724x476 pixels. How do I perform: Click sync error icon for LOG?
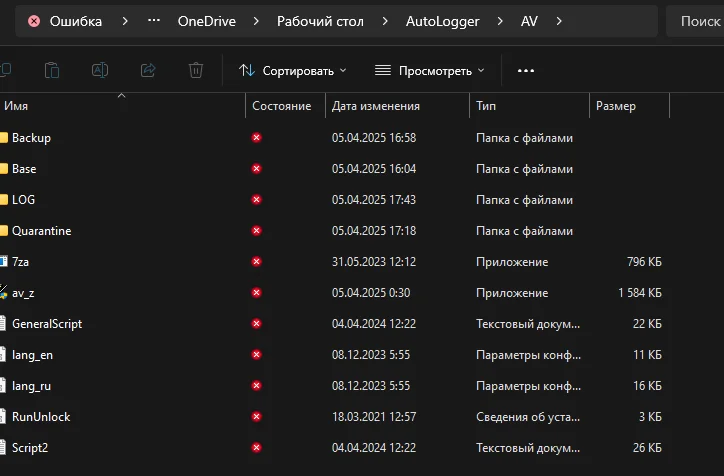click(x=256, y=199)
